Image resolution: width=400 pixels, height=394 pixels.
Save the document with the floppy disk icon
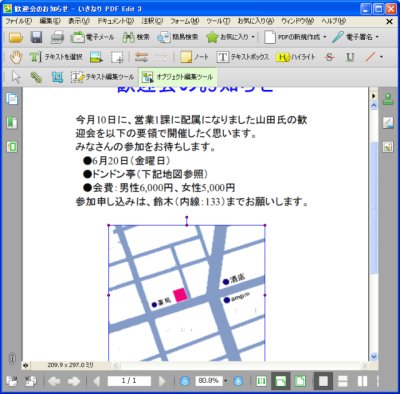click(x=36, y=37)
